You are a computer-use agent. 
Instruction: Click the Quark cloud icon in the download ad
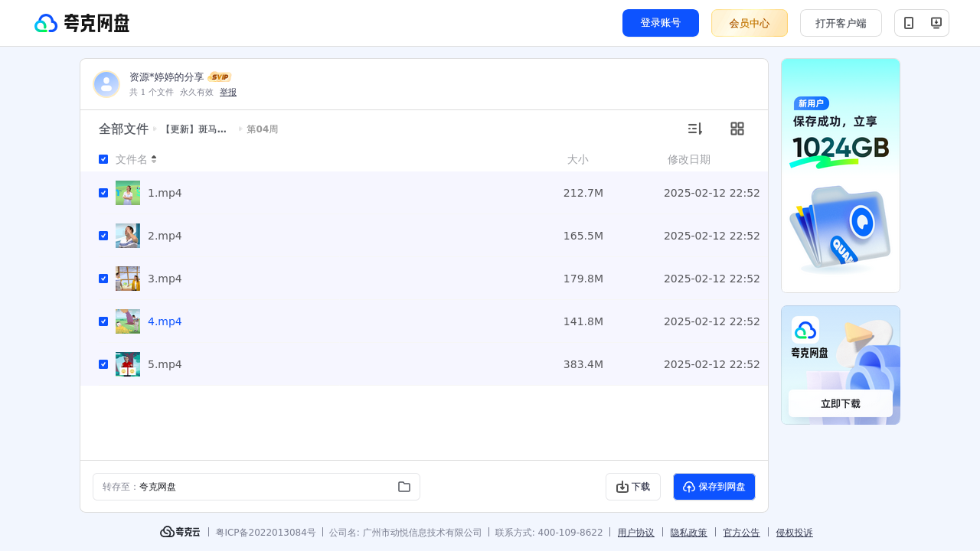point(805,330)
